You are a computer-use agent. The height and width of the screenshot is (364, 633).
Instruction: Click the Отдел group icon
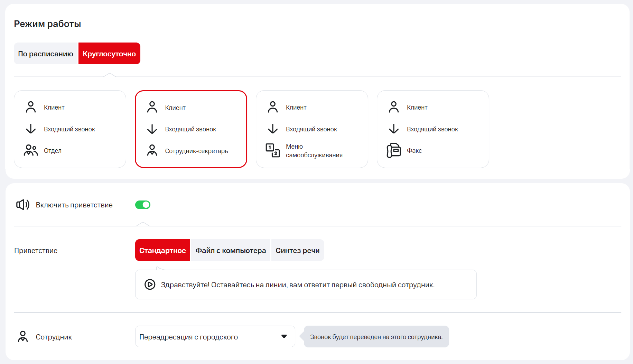click(31, 150)
